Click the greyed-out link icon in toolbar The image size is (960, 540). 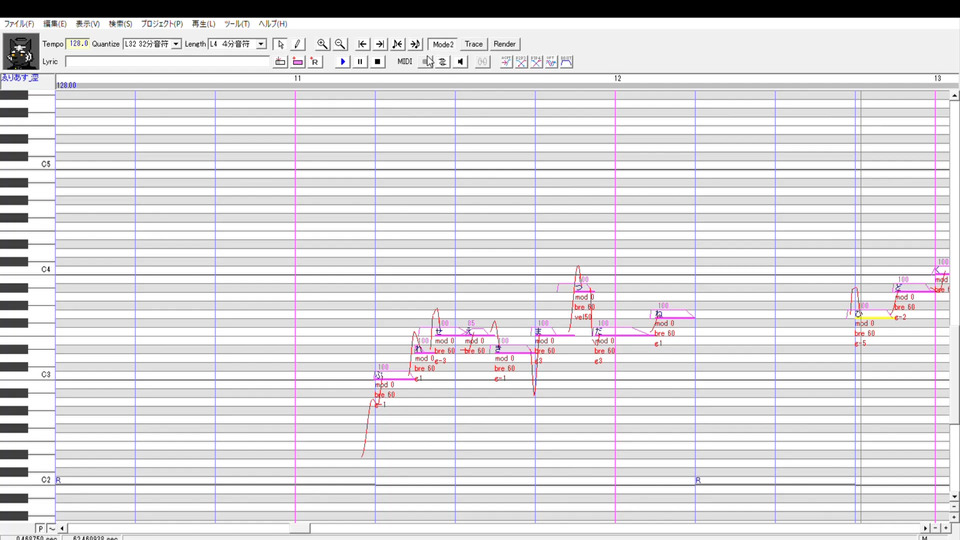click(482, 62)
